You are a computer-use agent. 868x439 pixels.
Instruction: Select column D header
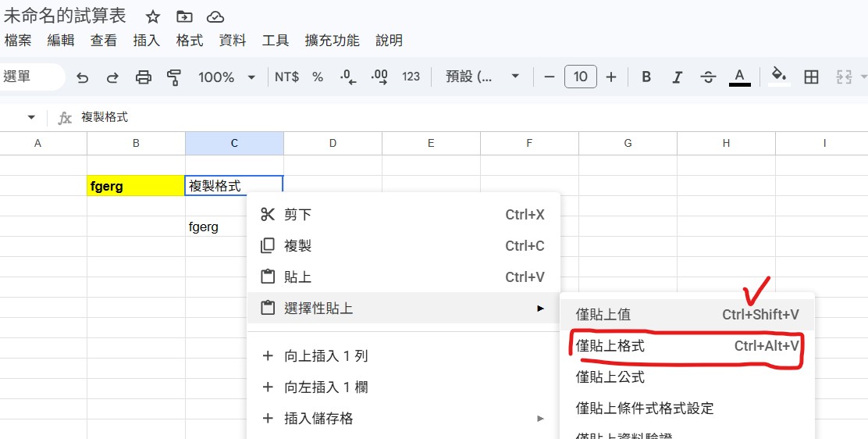(x=333, y=144)
